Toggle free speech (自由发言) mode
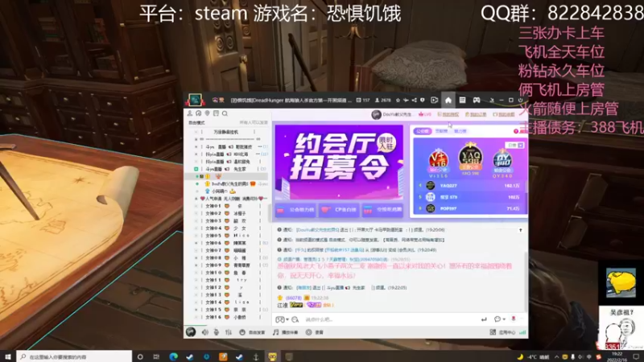 (252, 332)
